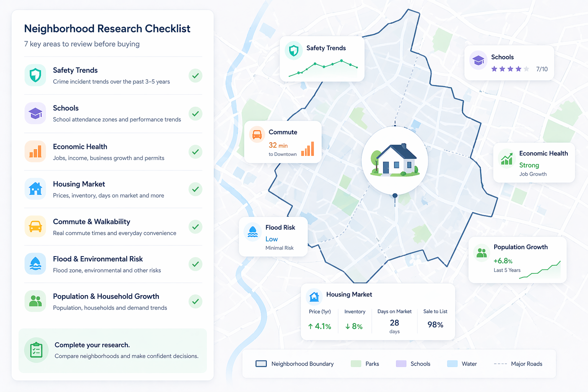Image resolution: width=588 pixels, height=392 pixels.
Task: Click the car icon on Commute map card
Action: (257, 134)
